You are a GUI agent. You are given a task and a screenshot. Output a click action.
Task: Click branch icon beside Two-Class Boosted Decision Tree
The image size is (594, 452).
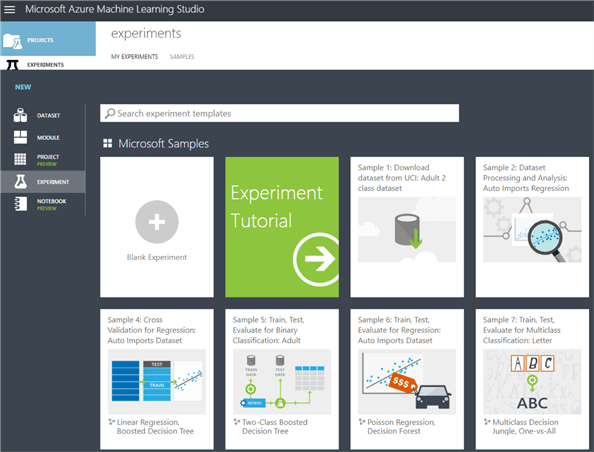[x=236, y=422]
